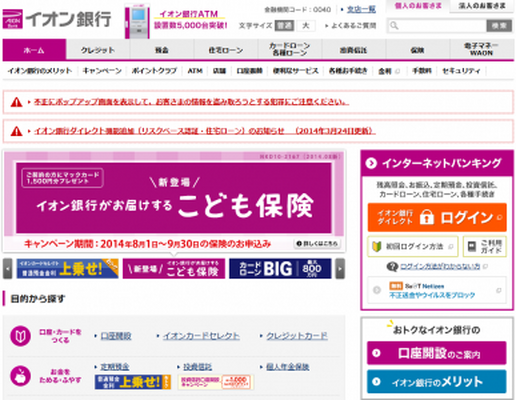The width and height of the screenshot is (516, 400).
Task: Click the left carousel arrow
Action: [8, 268]
